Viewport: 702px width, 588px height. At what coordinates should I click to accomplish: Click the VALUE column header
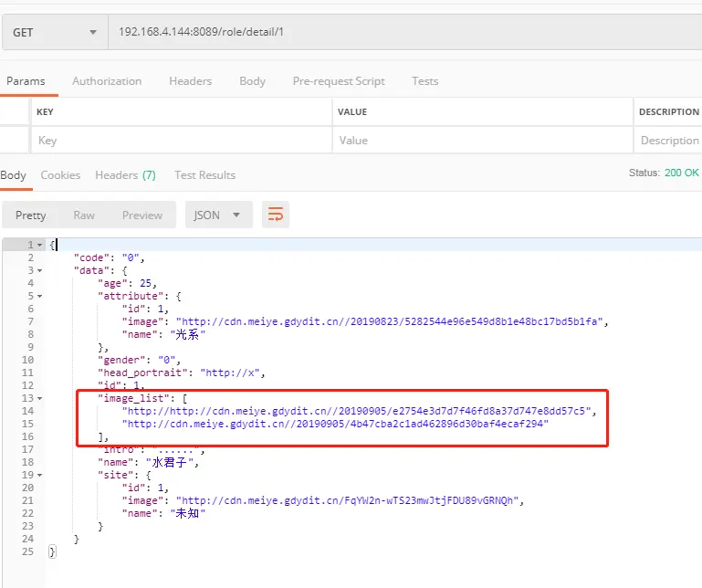pos(352,112)
